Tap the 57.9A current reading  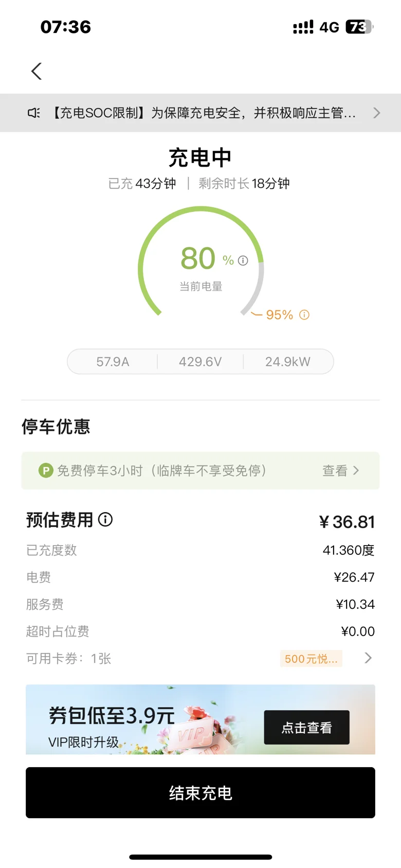(113, 362)
